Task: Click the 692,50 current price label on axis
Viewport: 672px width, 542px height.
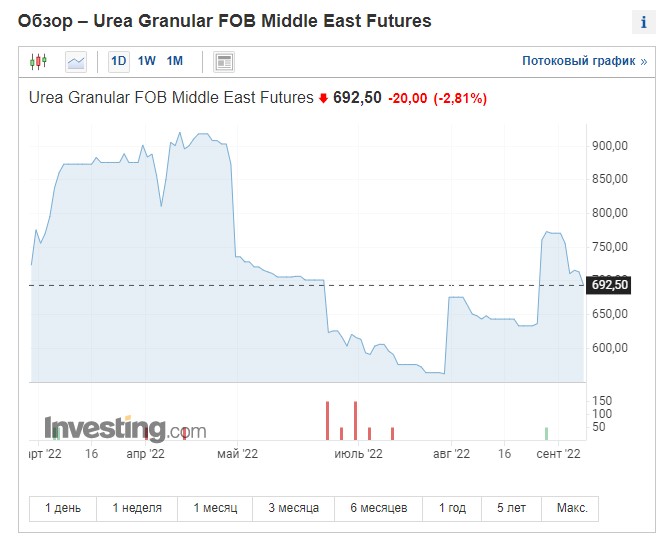Action: point(610,285)
